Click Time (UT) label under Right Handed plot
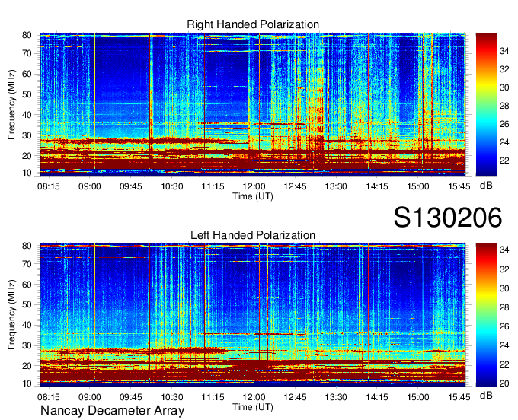The height and width of the screenshot is (420, 518). coord(253,196)
